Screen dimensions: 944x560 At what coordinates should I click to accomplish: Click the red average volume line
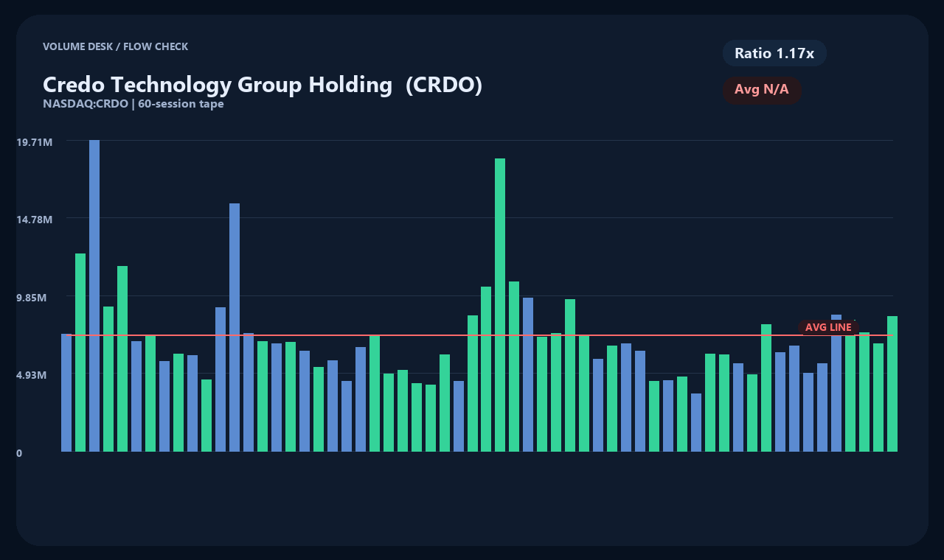click(479, 335)
